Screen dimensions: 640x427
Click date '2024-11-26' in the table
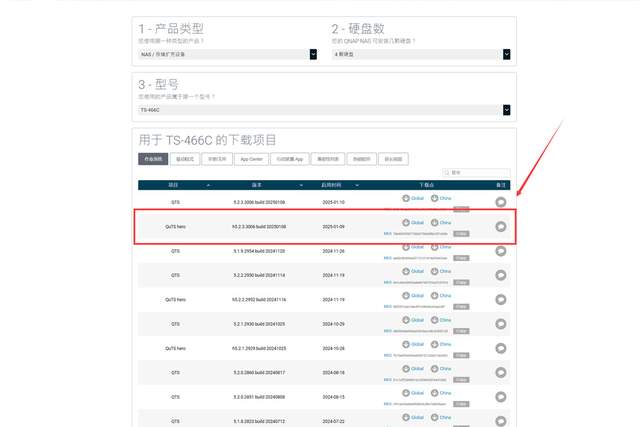pyautogui.click(x=333, y=251)
